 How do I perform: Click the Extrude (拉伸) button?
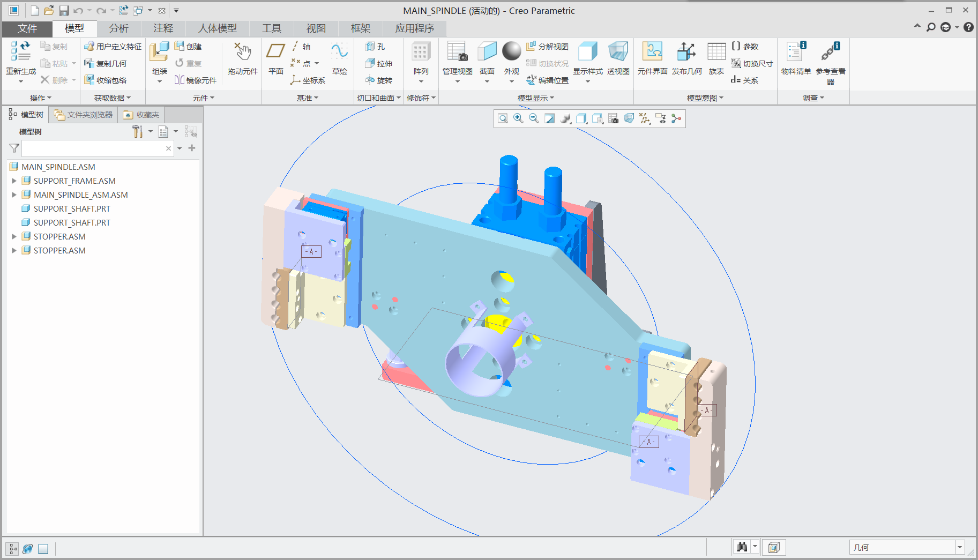379,64
